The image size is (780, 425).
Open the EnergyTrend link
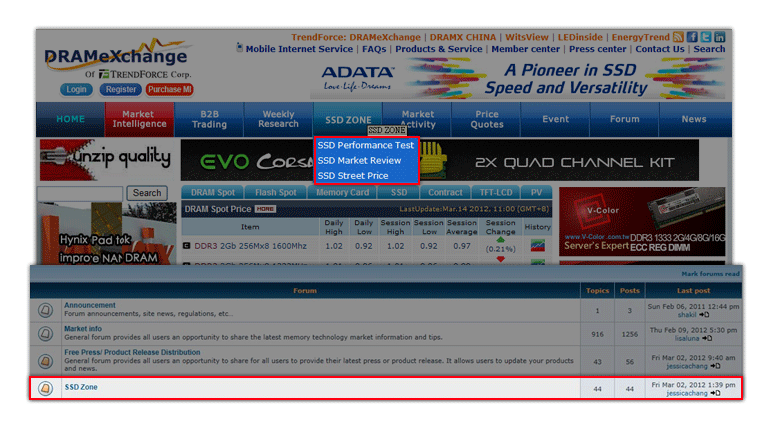pos(641,37)
